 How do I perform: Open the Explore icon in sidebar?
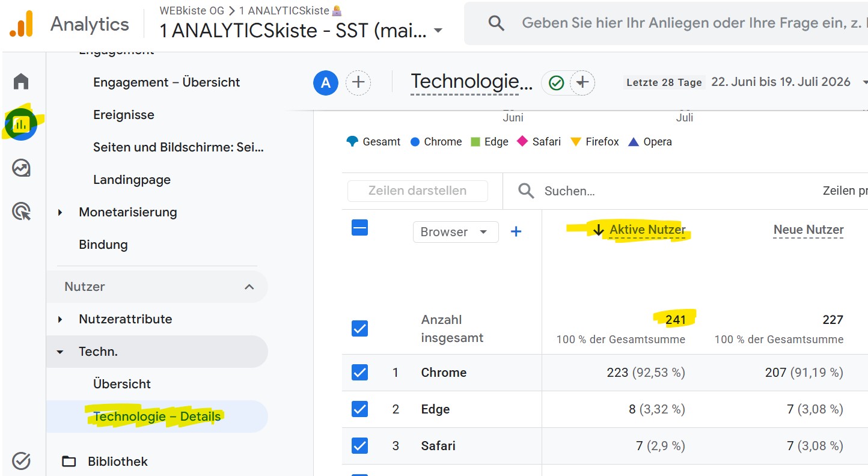pos(21,168)
